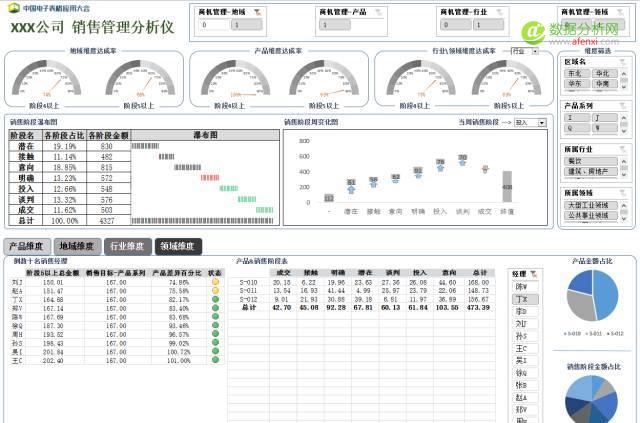Image resolution: width=640 pixels, height=423 pixels.
Task: Click 473.39 grand total cell
Action: [478, 307]
